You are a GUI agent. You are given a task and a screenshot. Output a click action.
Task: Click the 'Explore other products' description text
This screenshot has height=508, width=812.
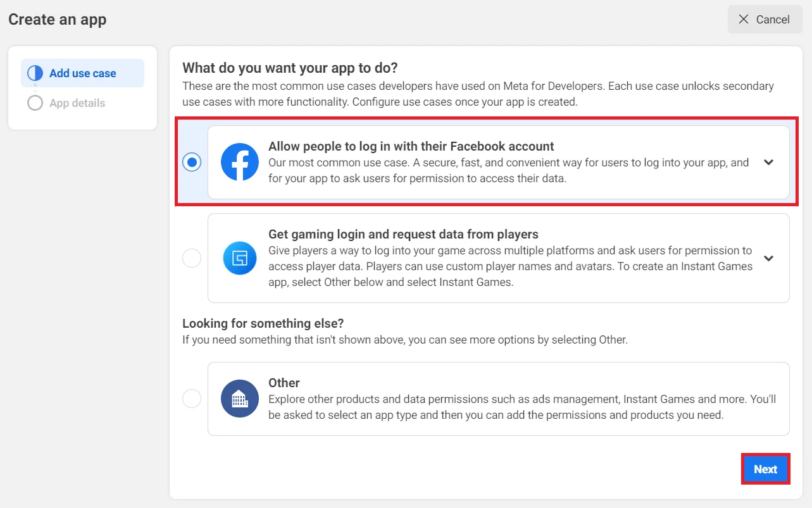pyautogui.click(x=522, y=407)
